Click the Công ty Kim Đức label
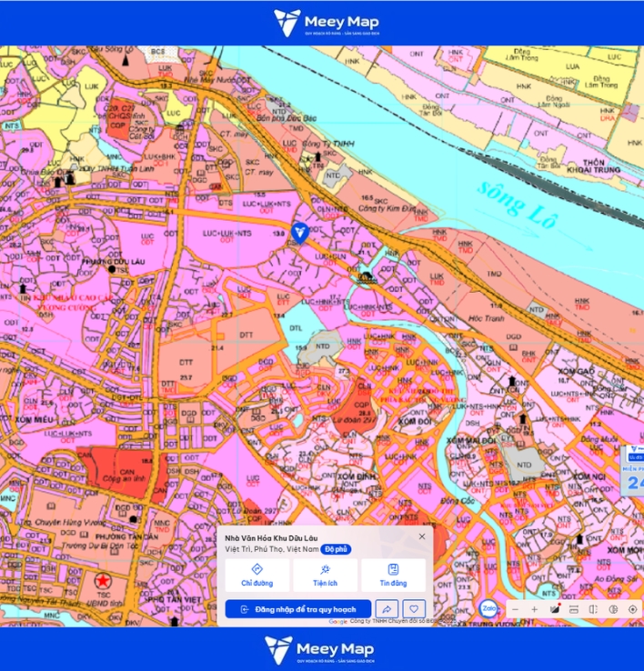Screen dimensions: 644x671 click(x=387, y=208)
